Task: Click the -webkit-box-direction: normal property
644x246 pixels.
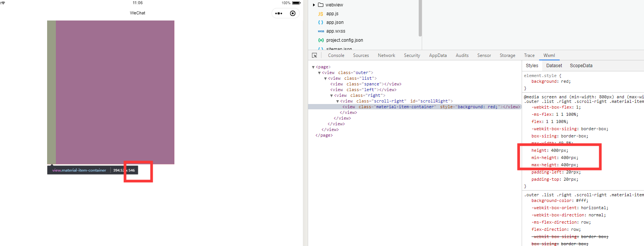Action: pos(568,215)
